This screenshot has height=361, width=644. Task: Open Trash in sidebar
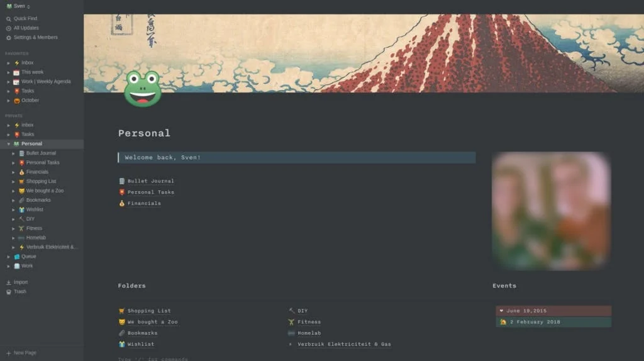pyautogui.click(x=19, y=292)
